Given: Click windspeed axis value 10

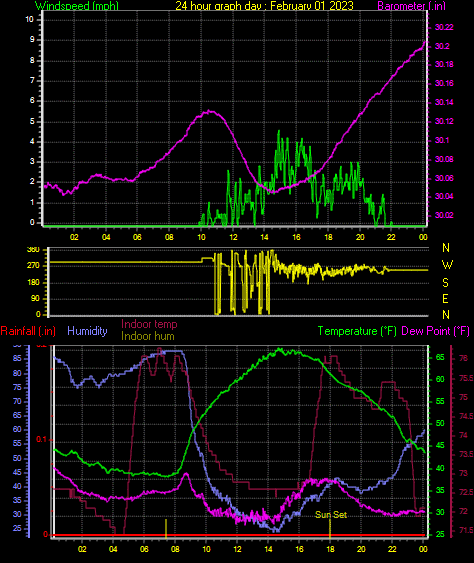Looking at the screenshot, I should click(x=29, y=19).
